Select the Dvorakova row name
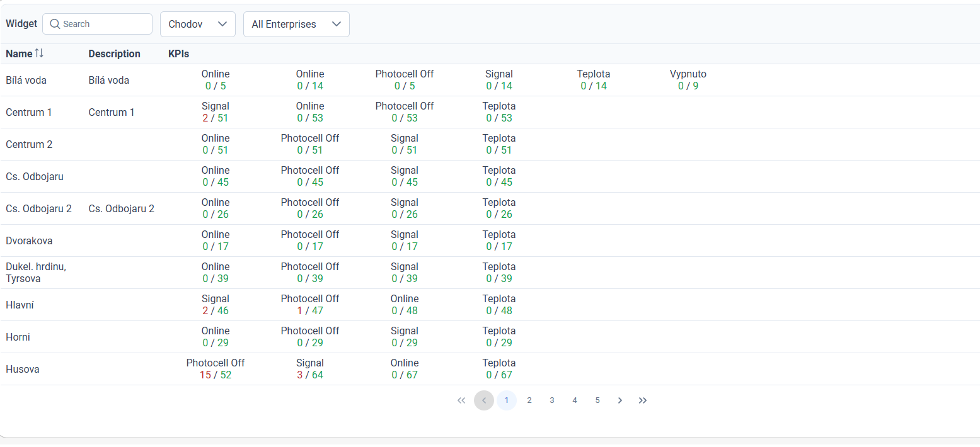Screen dimensions: 980x447 click(29, 240)
